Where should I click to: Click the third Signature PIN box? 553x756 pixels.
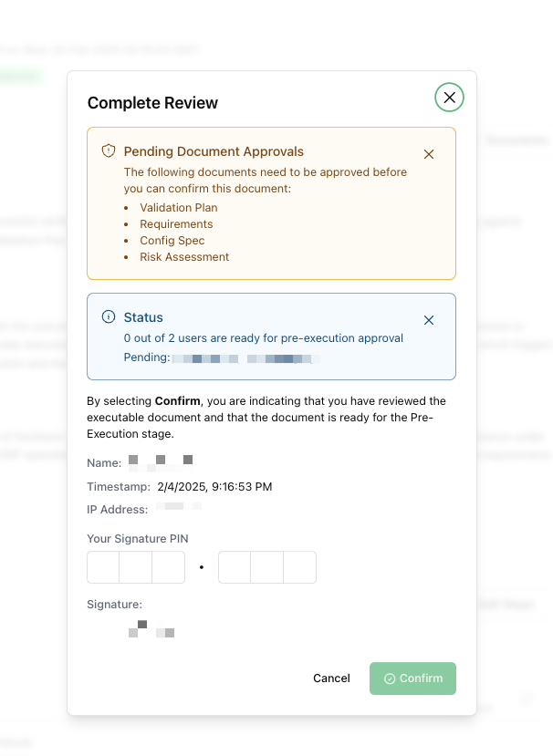tap(168, 567)
